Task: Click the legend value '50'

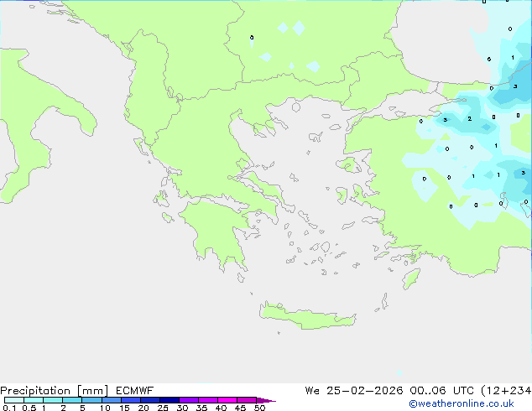Action: click(x=259, y=408)
